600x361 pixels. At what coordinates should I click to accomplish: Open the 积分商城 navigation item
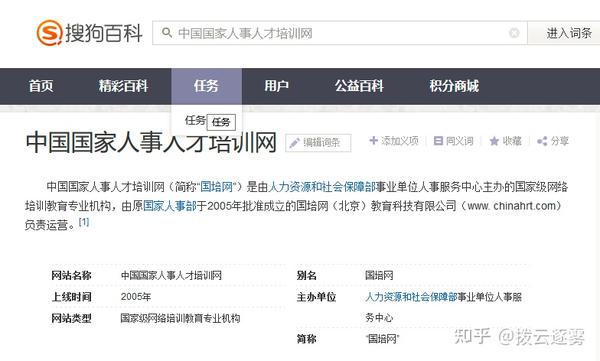[454, 86]
